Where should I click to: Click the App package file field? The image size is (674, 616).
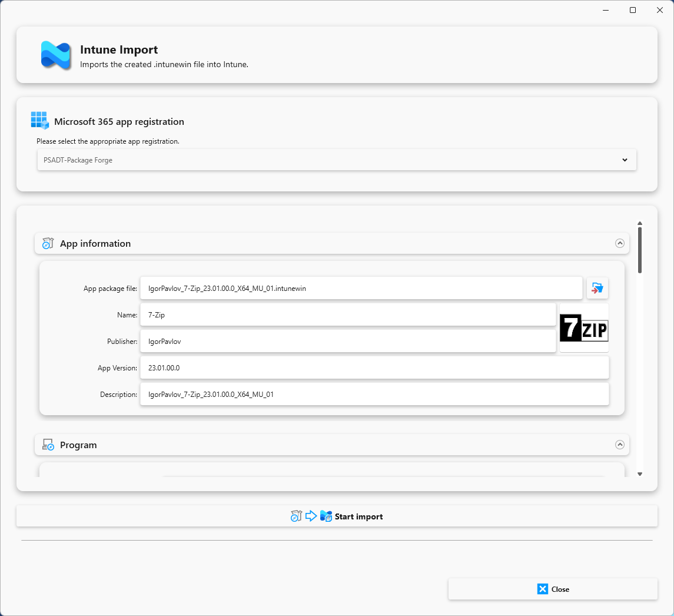pos(361,288)
